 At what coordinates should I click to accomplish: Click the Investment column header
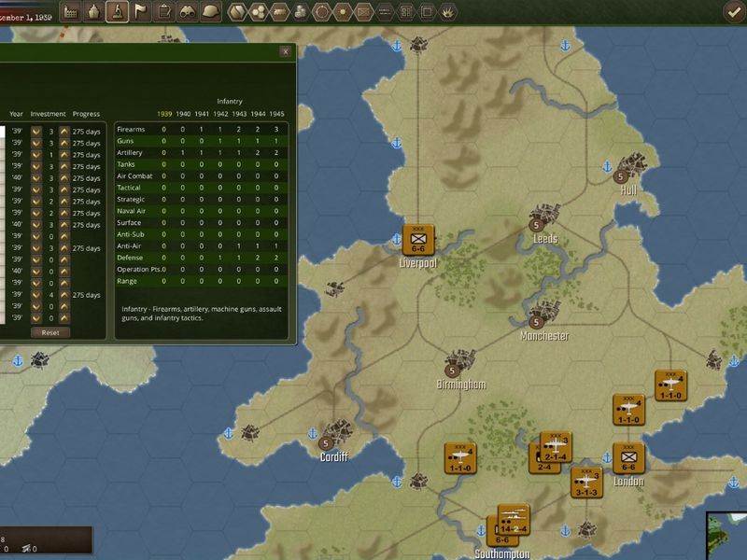coord(49,114)
